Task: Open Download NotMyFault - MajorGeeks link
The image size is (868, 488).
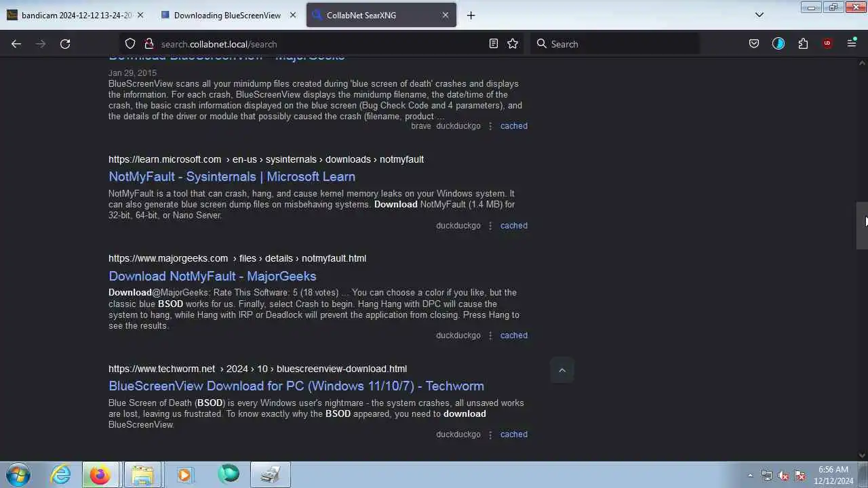Action: click(x=212, y=277)
